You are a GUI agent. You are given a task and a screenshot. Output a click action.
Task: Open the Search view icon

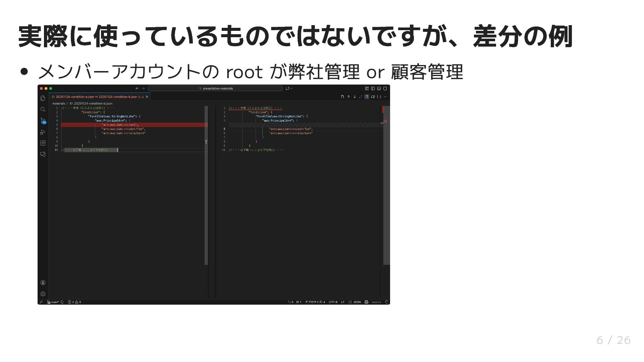tap(43, 109)
